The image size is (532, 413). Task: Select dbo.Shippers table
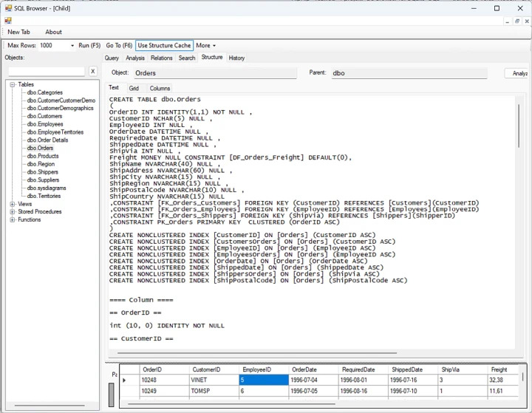tap(42, 172)
